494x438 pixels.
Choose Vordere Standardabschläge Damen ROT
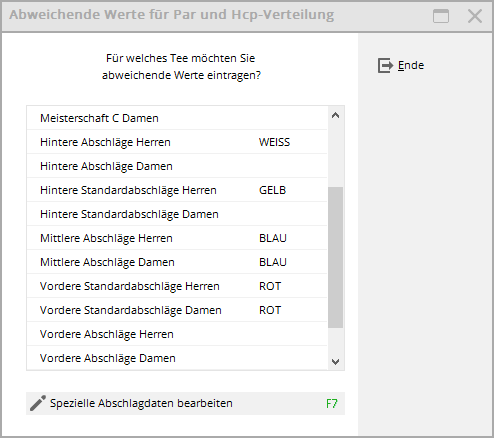(177, 310)
